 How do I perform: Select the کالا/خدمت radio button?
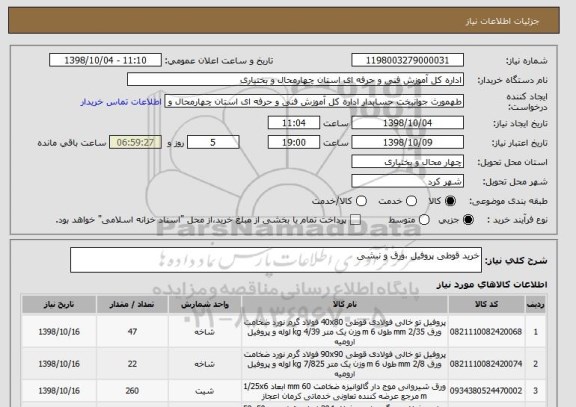tap(361, 201)
